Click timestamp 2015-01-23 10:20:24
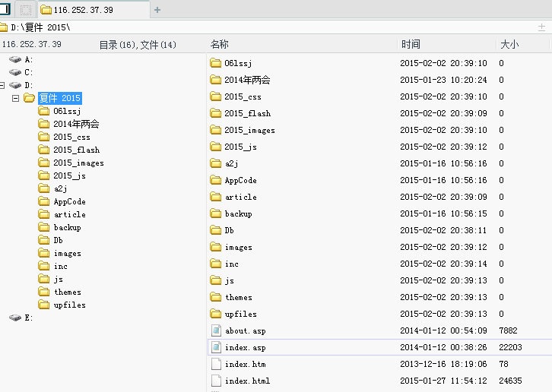The width and height of the screenshot is (552, 392). click(443, 80)
